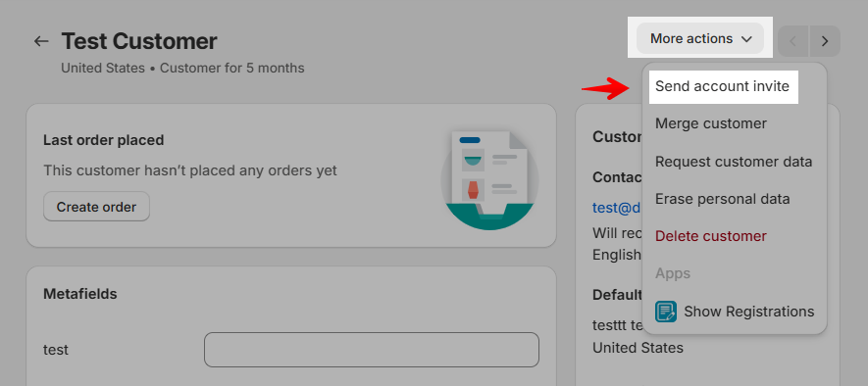
Task: Select Send account invite
Action: click(x=722, y=87)
